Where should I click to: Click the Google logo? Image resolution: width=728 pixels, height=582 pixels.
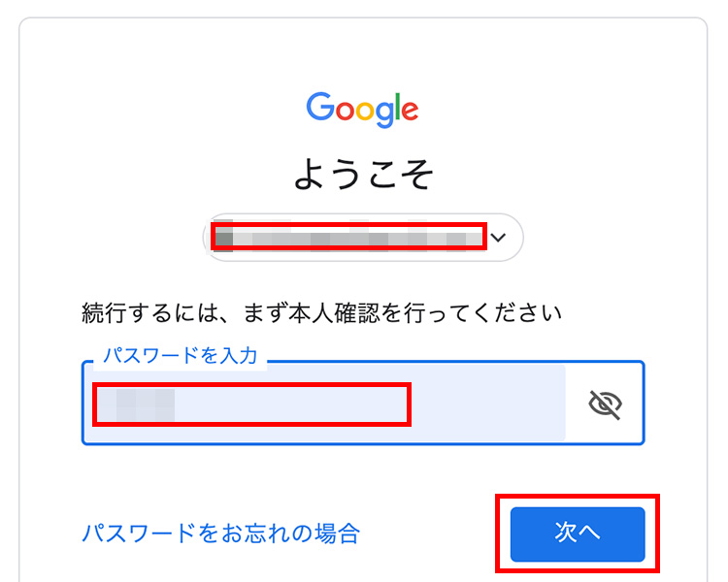pyautogui.click(x=363, y=110)
